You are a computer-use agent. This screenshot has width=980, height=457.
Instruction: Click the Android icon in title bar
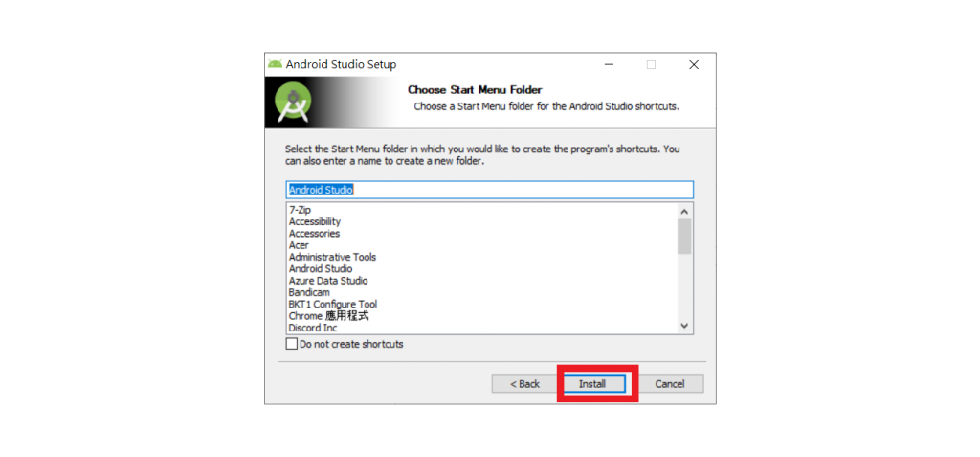pos(275,64)
